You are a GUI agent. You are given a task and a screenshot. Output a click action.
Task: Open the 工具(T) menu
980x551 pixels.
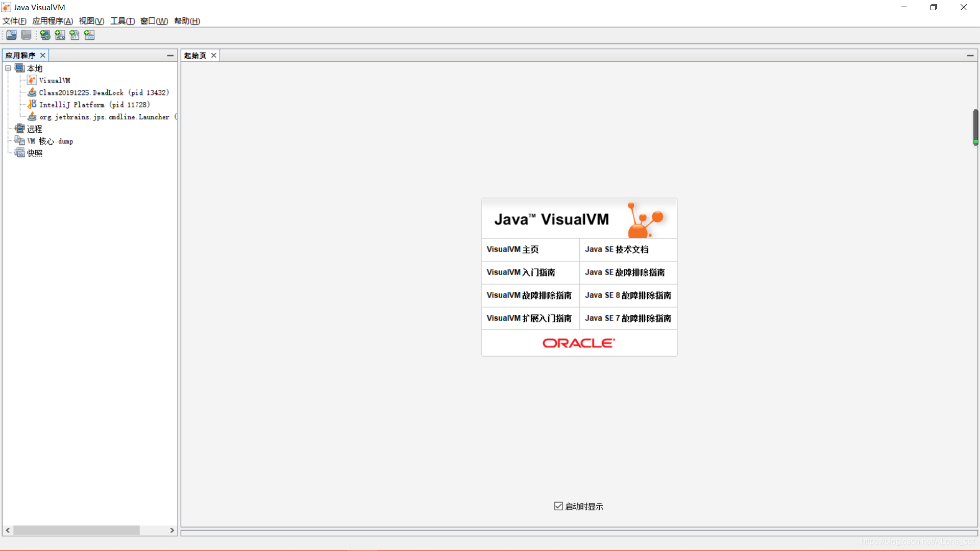coord(122,21)
